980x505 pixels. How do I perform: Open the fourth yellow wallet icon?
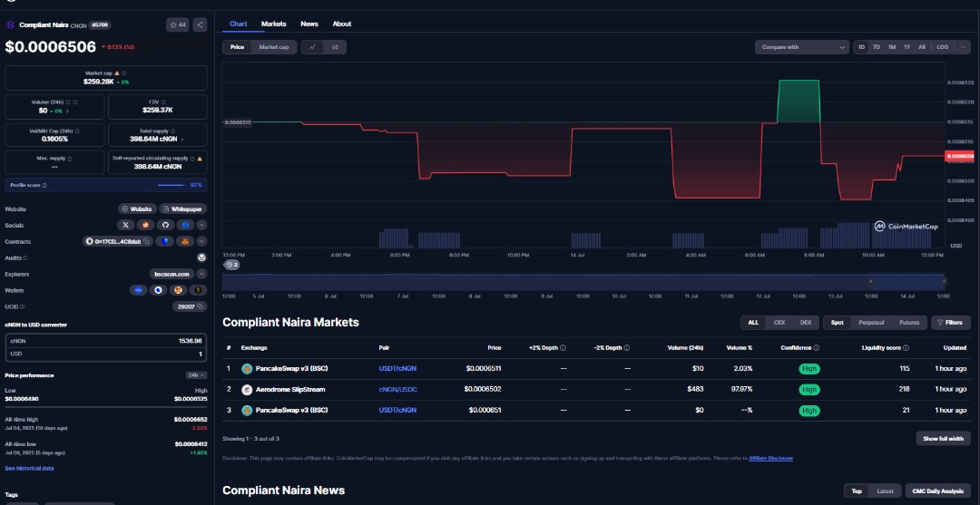pos(199,290)
